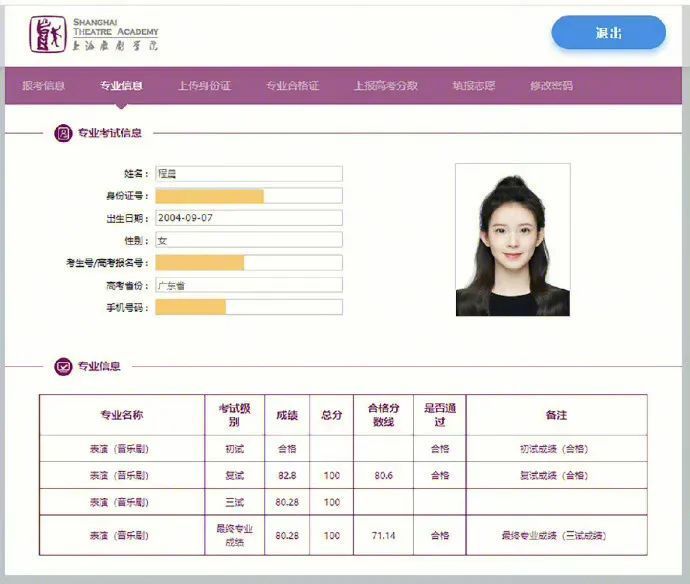Click the 姓名 input field

coord(248,174)
